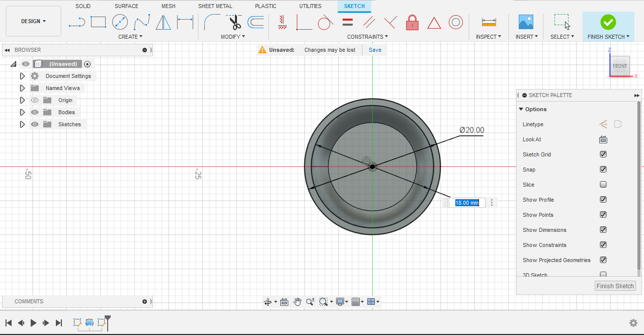Click the Look At icon
This screenshot has width=644, height=335.
click(x=603, y=139)
